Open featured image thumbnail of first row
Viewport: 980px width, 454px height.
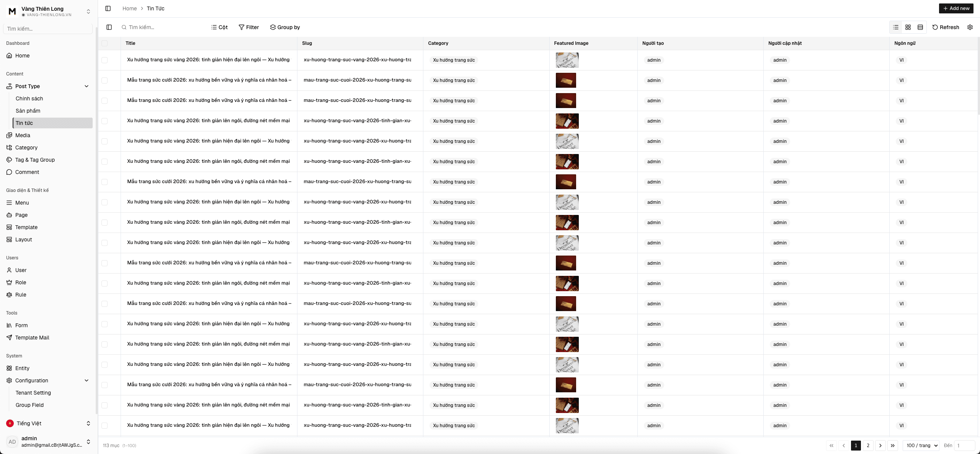coord(567,60)
